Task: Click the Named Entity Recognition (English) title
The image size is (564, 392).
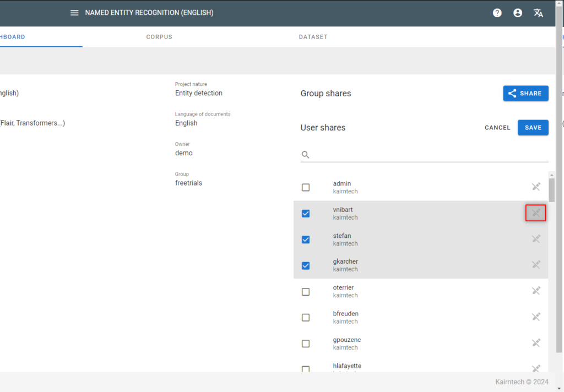Action: (149, 13)
